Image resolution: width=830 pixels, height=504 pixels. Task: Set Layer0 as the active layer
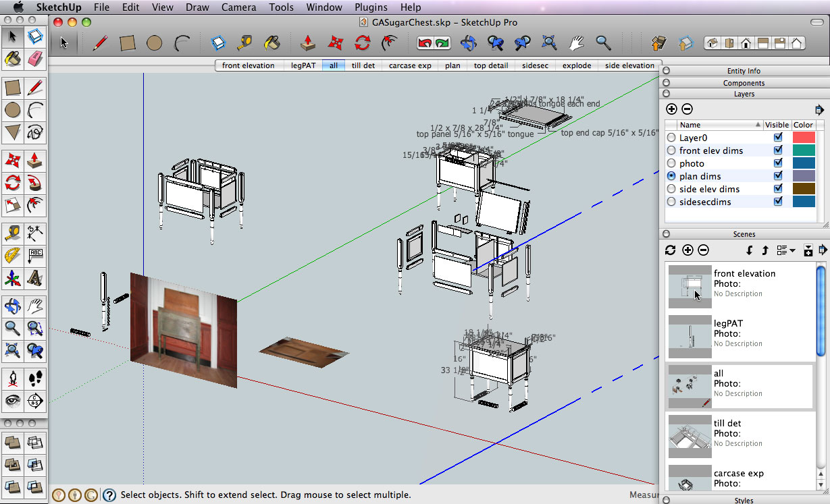tap(671, 138)
